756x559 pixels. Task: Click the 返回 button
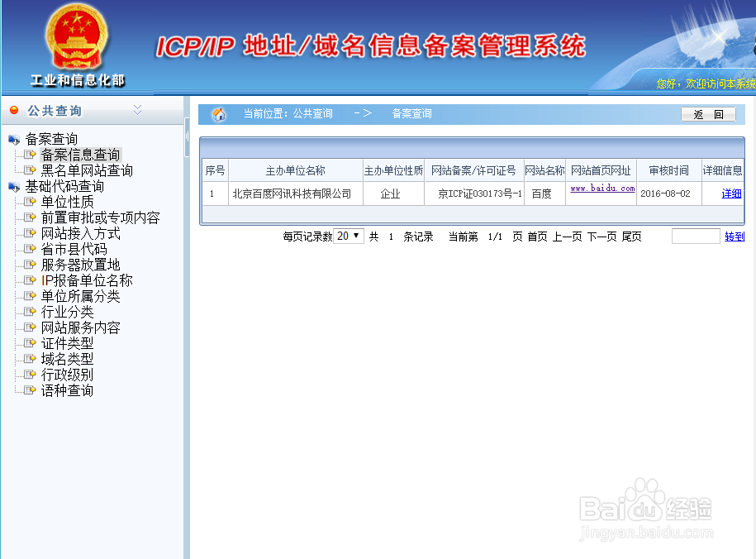(708, 114)
